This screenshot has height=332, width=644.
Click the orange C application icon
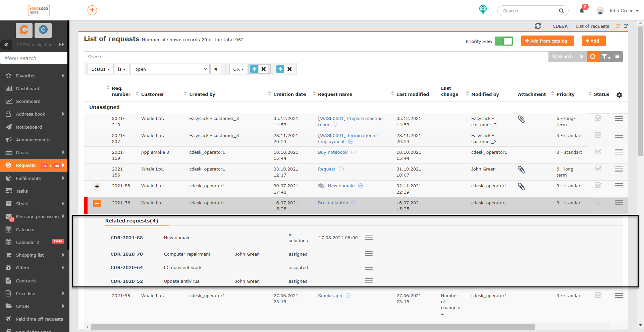[24, 30]
